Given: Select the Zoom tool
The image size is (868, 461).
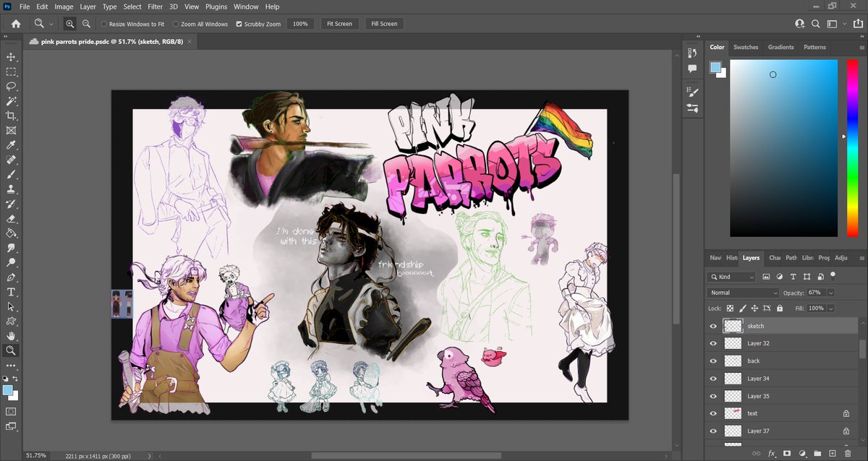Looking at the screenshot, I should pos(11,350).
